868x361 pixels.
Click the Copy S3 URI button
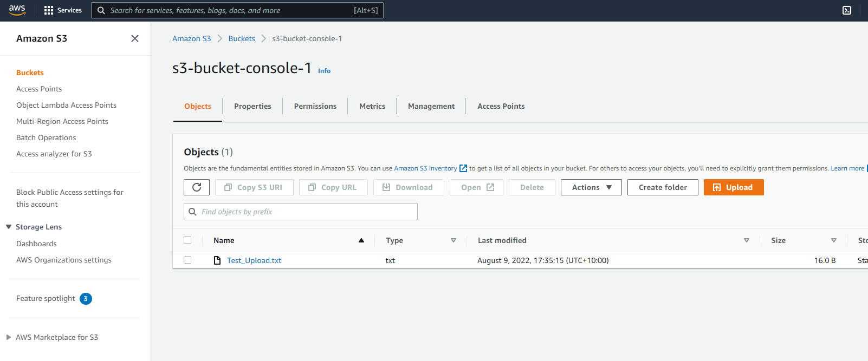tap(254, 187)
